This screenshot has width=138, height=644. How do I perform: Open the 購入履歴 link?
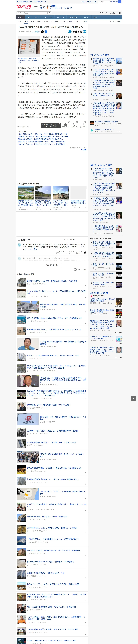coord(112,13)
